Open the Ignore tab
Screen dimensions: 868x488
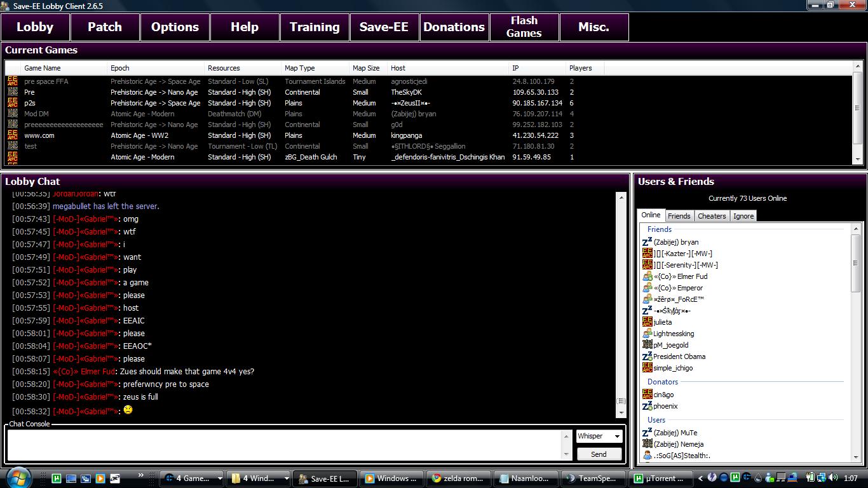(x=743, y=216)
